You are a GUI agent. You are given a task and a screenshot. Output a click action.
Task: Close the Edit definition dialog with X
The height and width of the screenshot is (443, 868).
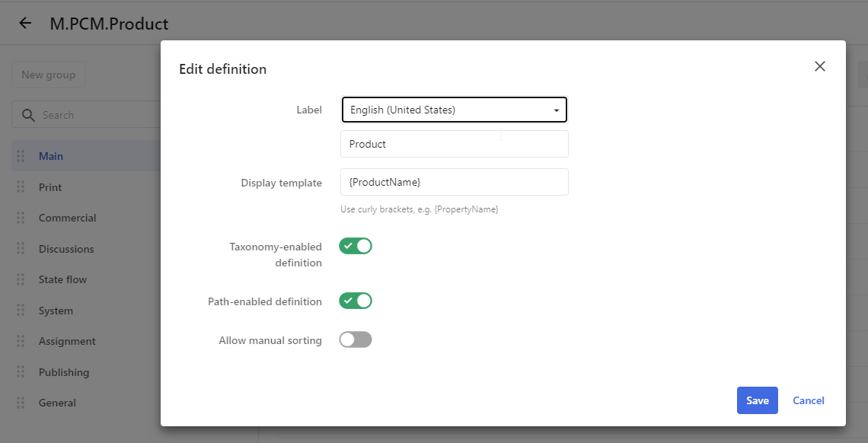[x=819, y=66]
